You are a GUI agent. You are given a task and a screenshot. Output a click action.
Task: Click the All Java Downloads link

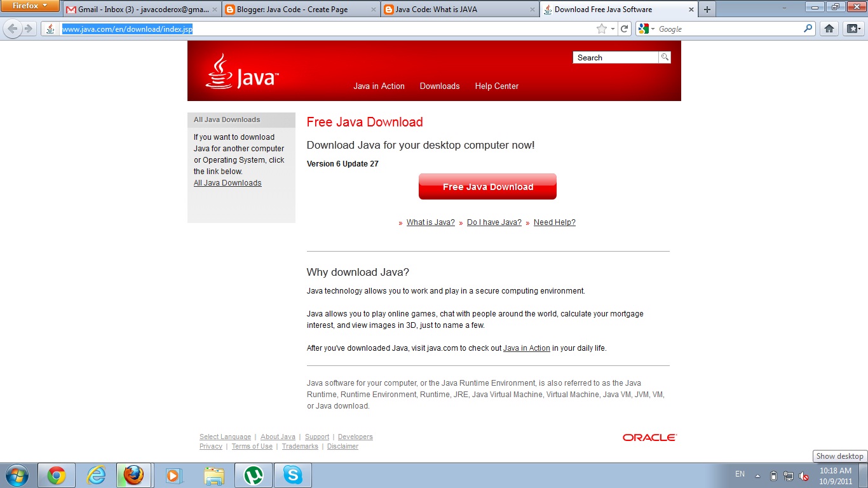227,182
